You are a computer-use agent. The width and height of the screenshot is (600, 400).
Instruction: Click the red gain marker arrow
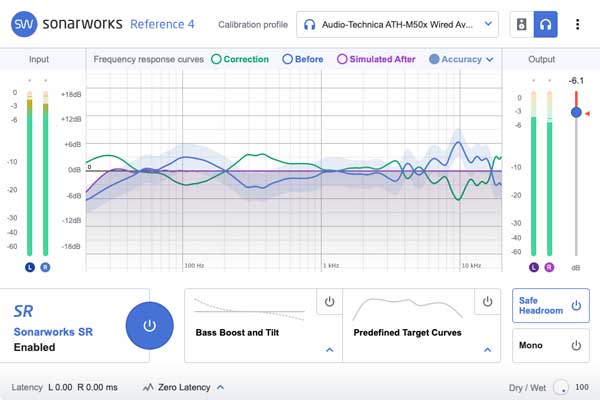click(x=587, y=113)
